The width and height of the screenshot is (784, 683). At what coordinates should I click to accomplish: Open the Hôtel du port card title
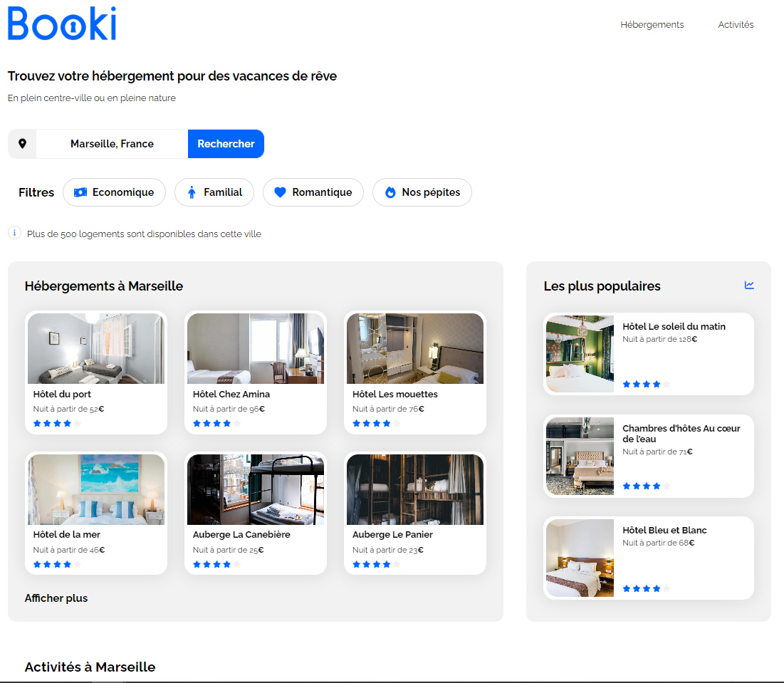[62, 394]
